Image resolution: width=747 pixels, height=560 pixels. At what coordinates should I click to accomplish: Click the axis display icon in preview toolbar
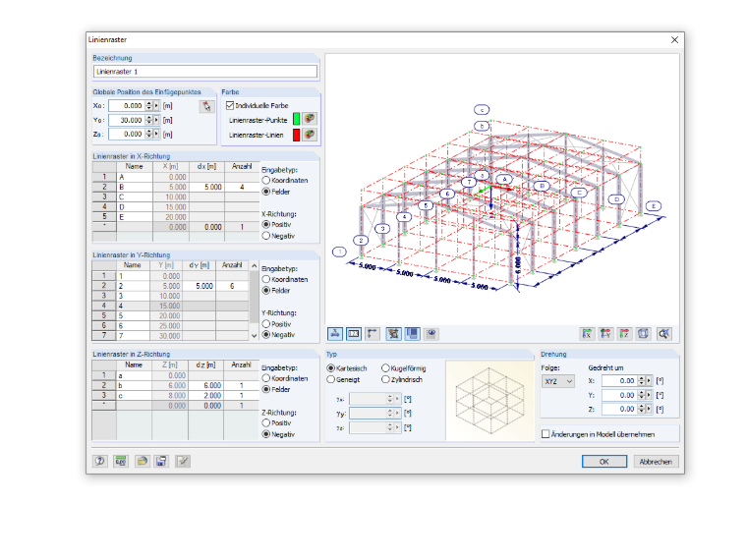(x=335, y=334)
